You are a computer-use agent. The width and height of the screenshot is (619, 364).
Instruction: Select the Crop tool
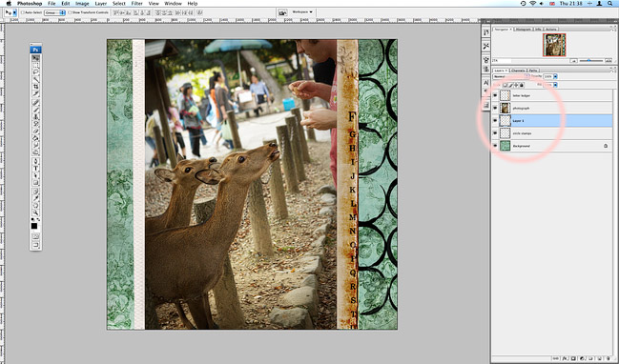[35, 87]
